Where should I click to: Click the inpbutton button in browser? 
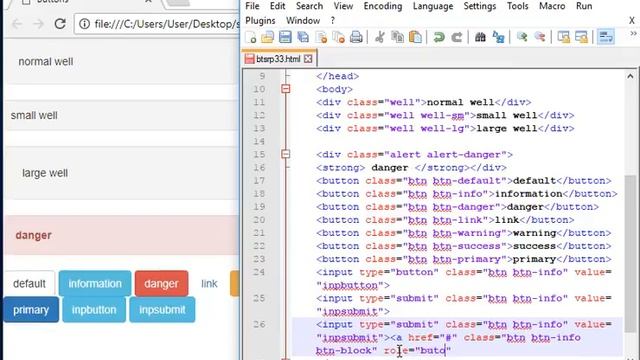(x=94, y=310)
